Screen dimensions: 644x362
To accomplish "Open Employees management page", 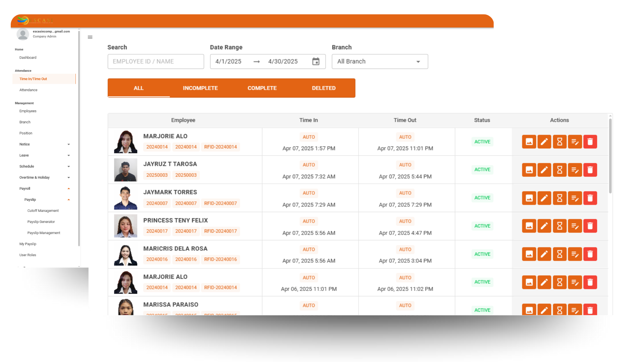I will coord(28,111).
